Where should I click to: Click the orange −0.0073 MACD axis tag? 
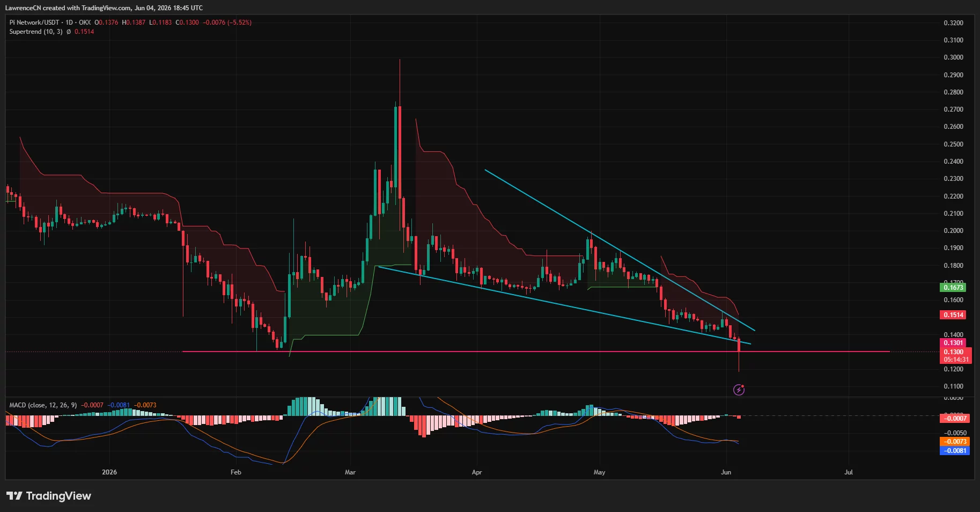click(955, 442)
